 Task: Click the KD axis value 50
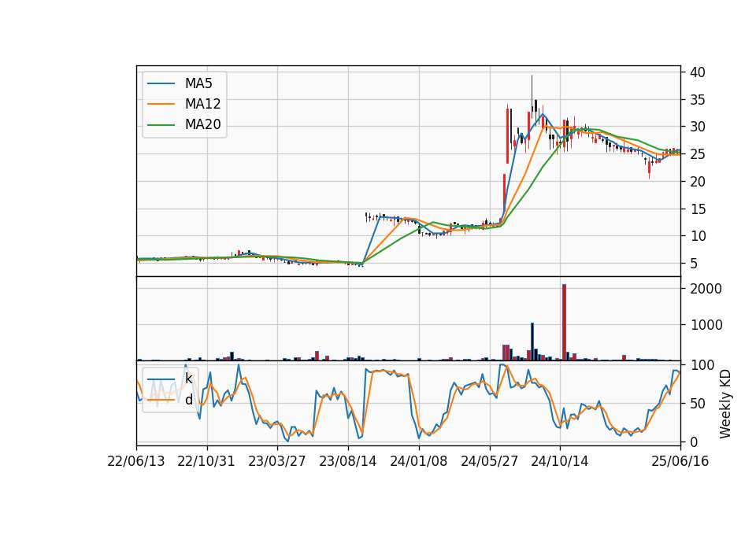tap(698, 404)
